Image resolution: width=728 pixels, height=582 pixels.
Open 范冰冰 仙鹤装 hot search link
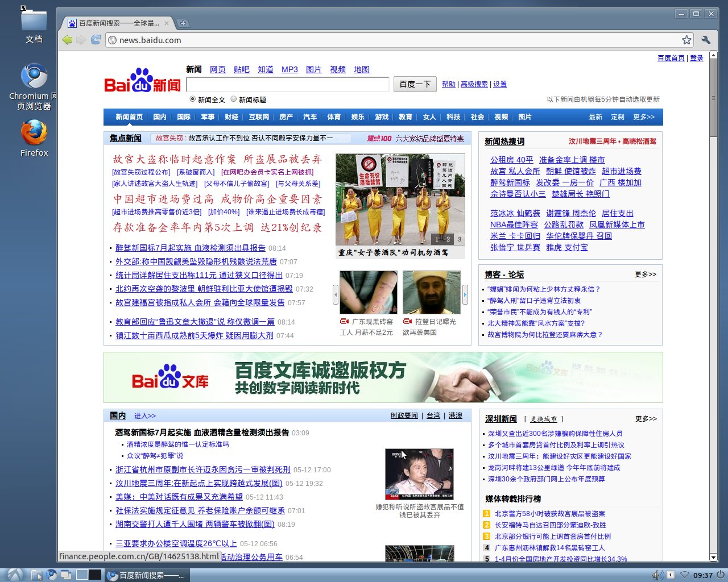pos(515,213)
